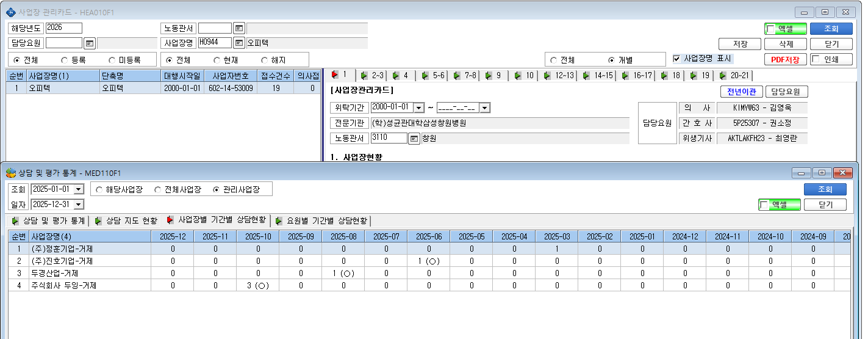Open the lookup icon beside 노동관서 field
The height and width of the screenshot is (339, 868).
(239, 28)
